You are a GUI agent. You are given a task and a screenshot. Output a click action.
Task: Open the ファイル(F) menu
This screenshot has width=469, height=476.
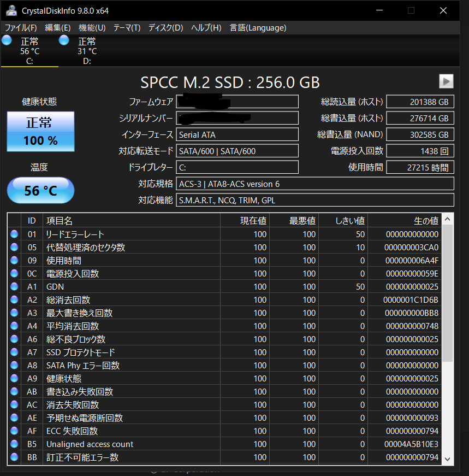point(21,28)
